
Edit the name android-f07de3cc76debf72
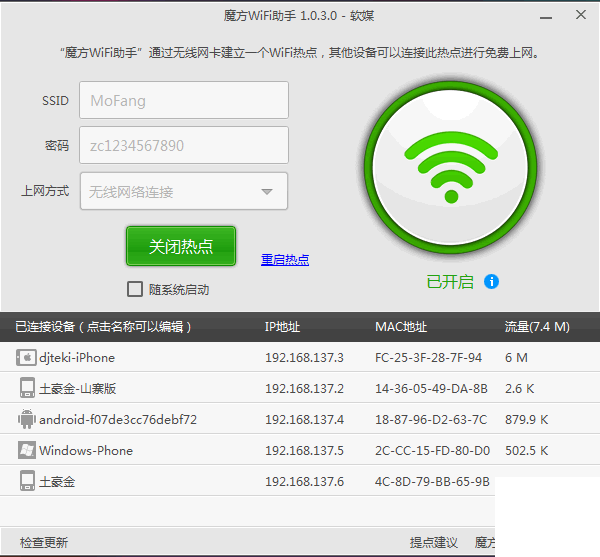click(x=118, y=419)
